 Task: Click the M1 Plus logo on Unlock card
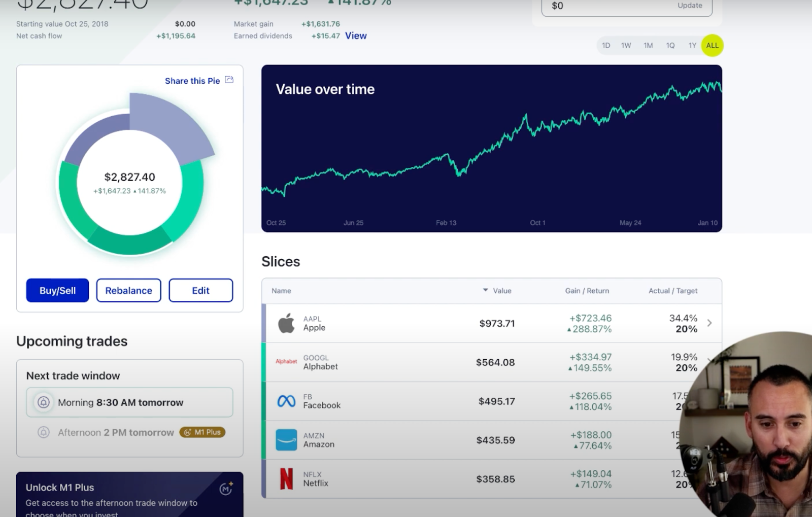226,488
